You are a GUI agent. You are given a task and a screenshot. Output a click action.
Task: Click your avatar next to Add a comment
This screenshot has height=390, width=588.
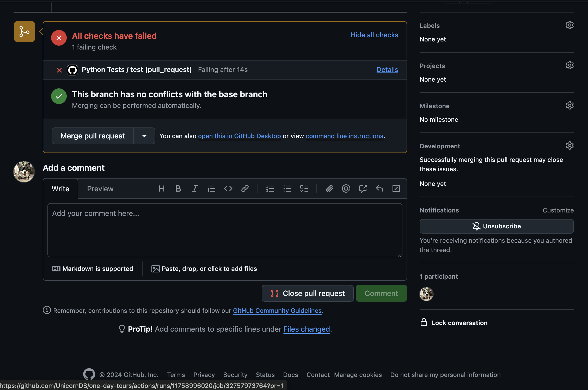pyautogui.click(x=24, y=172)
